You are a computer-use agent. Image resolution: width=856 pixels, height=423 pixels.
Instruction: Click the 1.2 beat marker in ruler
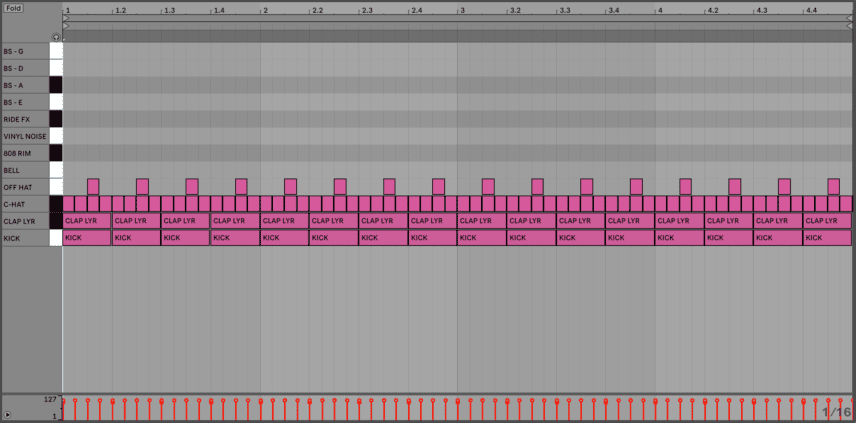121,10
